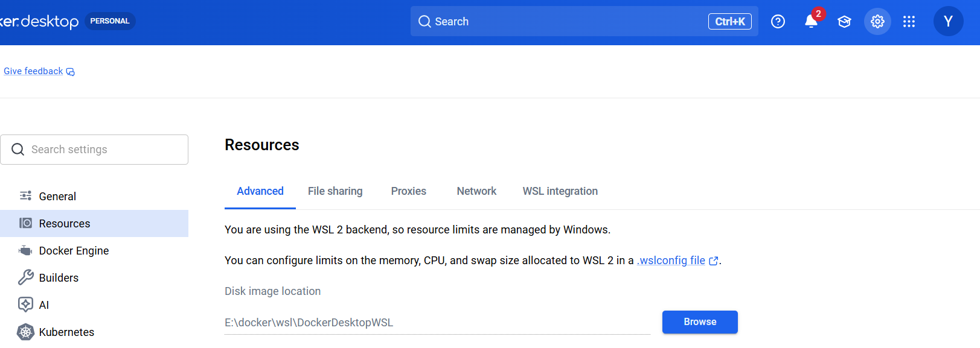
Task: Click the Docker Engine whale icon
Action: [25, 250]
